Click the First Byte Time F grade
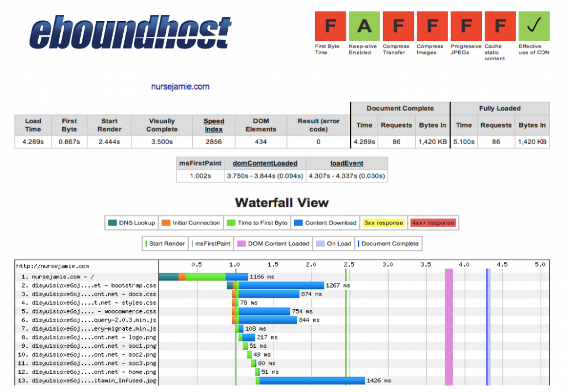The height and width of the screenshot is (392, 566). (x=331, y=26)
